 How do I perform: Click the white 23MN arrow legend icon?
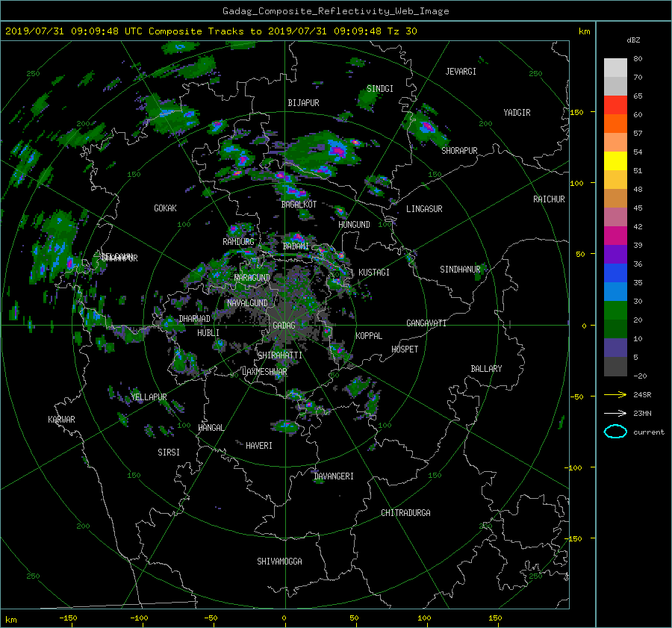(615, 413)
